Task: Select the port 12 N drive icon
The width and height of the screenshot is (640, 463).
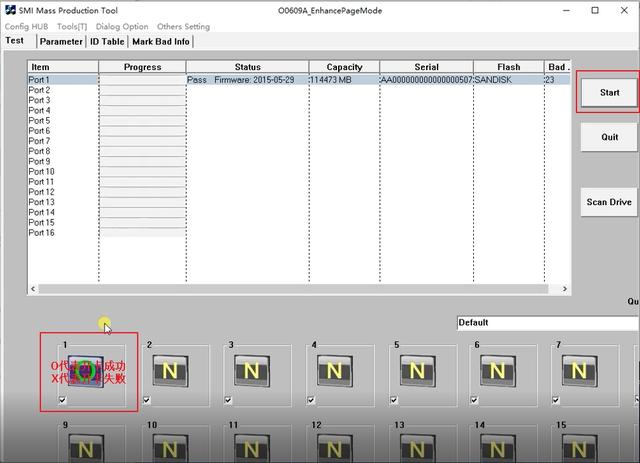Action: click(x=334, y=448)
